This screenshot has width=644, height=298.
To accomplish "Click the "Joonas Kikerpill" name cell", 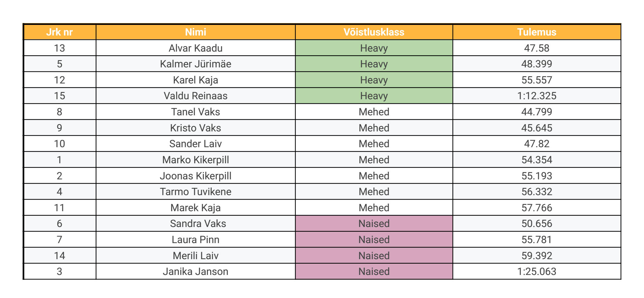I will point(195,176).
